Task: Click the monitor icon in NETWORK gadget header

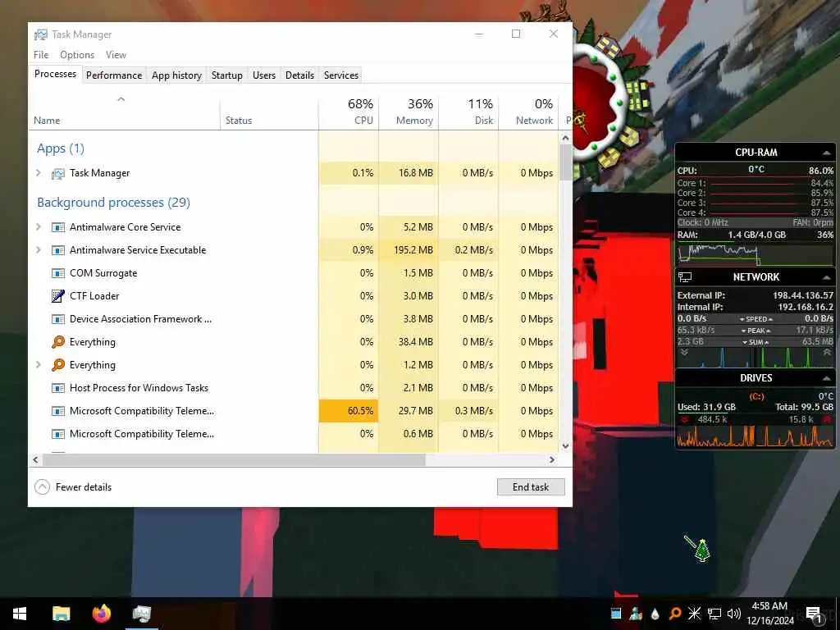Action: pos(685,277)
